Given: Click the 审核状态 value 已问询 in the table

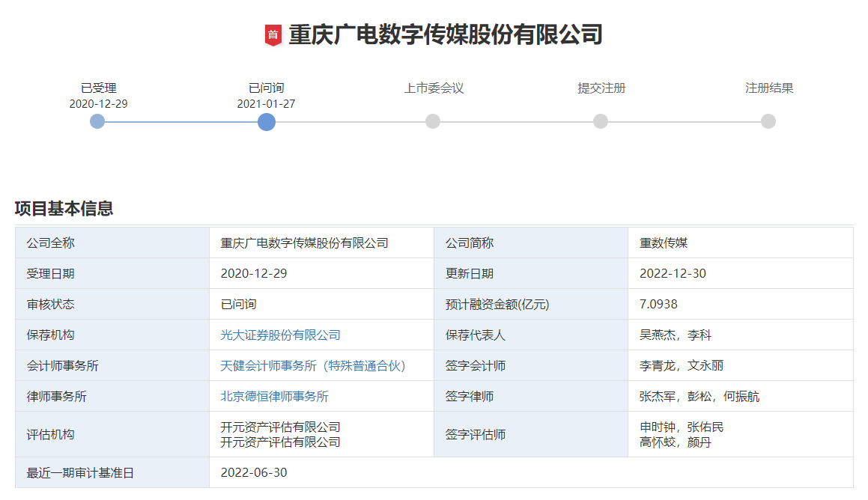Looking at the screenshot, I should point(239,304).
